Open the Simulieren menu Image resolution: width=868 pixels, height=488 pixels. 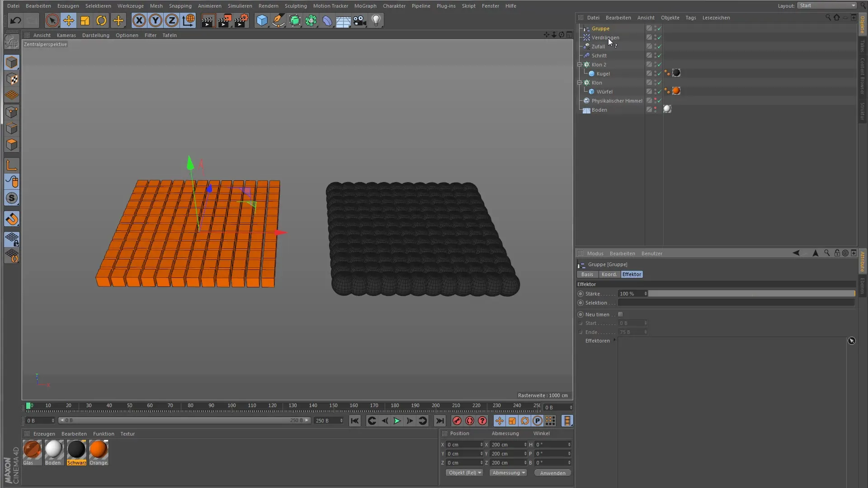coord(240,6)
